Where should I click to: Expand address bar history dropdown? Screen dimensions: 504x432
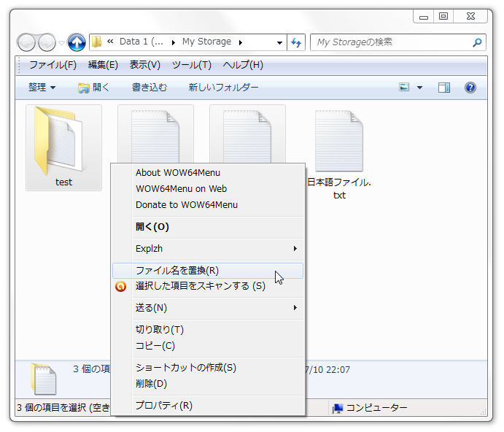(x=279, y=42)
